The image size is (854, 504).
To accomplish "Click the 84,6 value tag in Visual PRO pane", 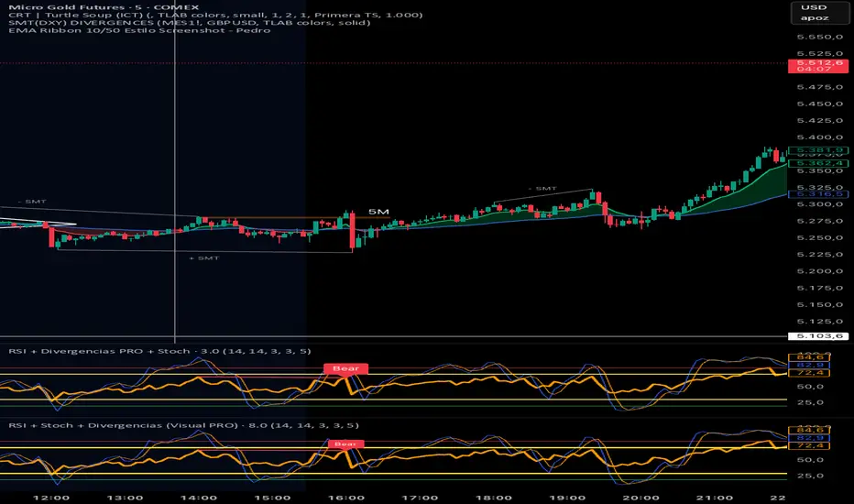I will pyautogui.click(x=809, y=430).
